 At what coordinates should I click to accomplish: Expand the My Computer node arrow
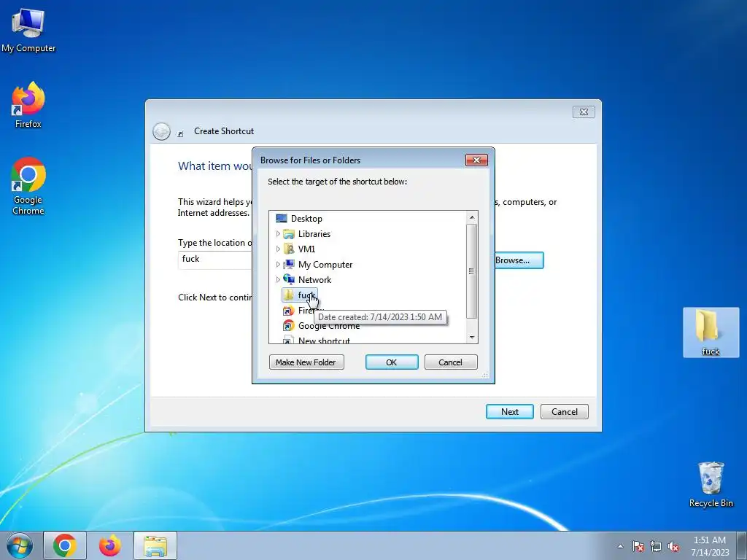point(278,264)
